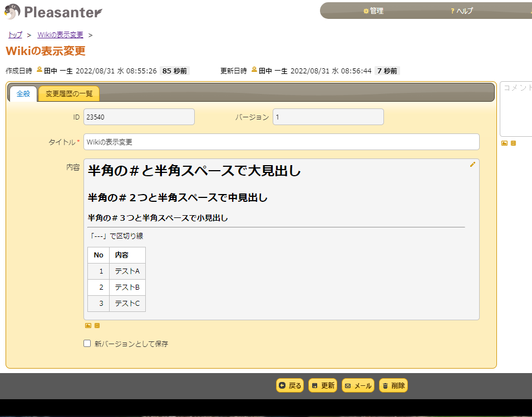Click the creator user icon next to 作成日時
The height and width of the screenshot is (417, 532).
tap(40, 69)
